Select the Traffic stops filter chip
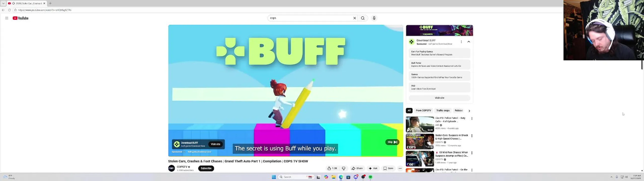The image size is (644, 181). click(x=443, y=111)
